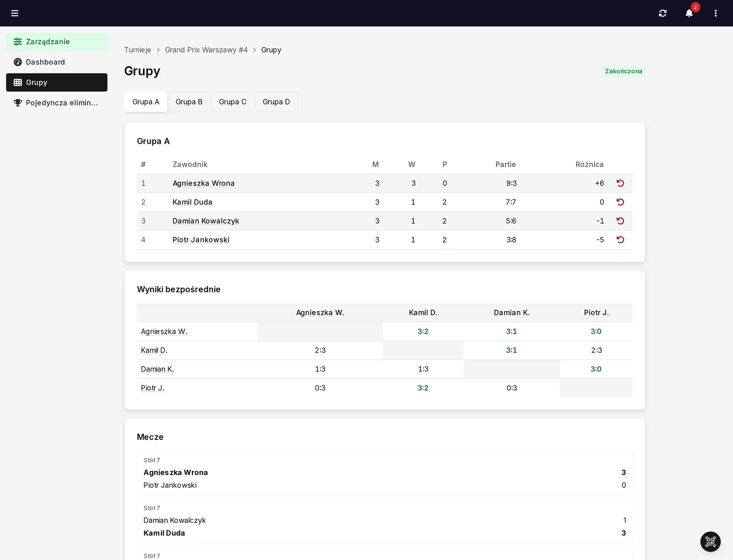This screenshot has height=560, width=733.
Task: Click Agnieszka W. vs Damian K. 3:1 result
Action: click(x=511, y=331)
